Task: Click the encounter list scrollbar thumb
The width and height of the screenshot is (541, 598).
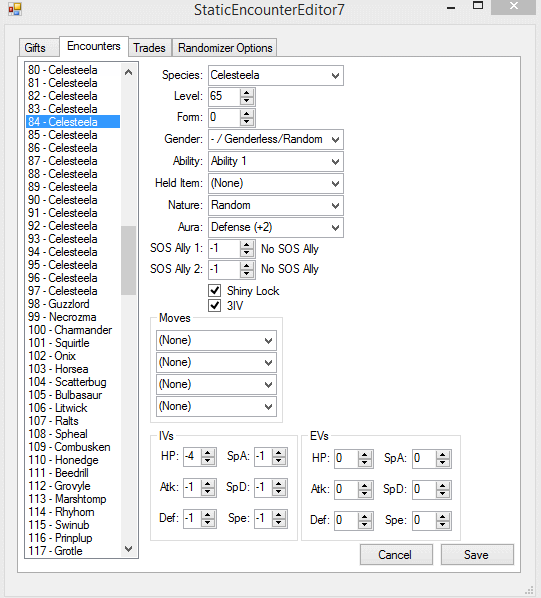Action: (x=128, y=260)
